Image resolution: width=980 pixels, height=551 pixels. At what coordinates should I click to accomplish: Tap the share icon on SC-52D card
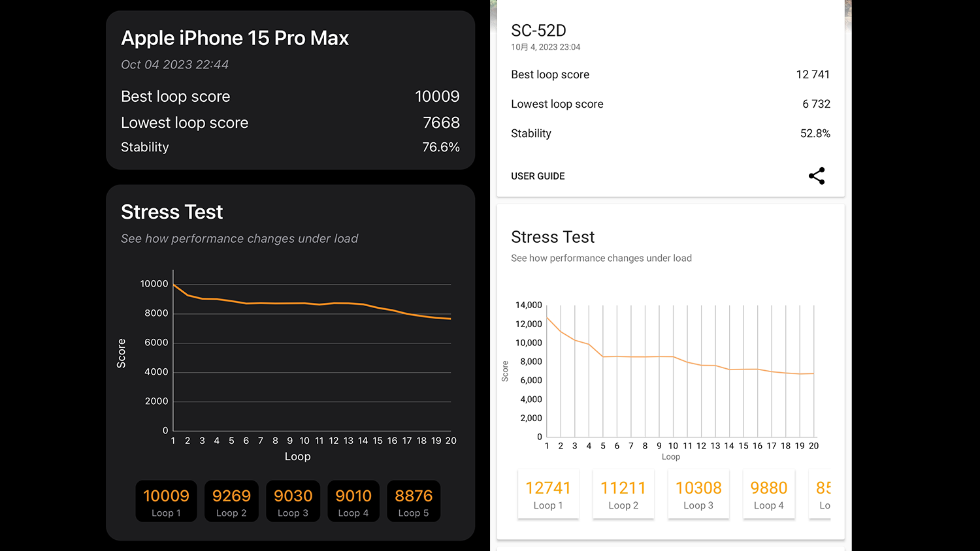point(817,176)
